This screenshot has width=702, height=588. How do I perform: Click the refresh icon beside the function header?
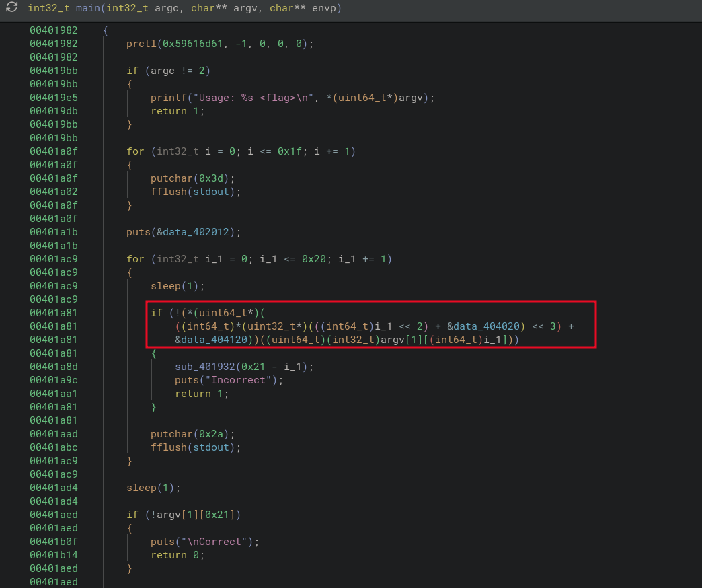pos(12,8)
